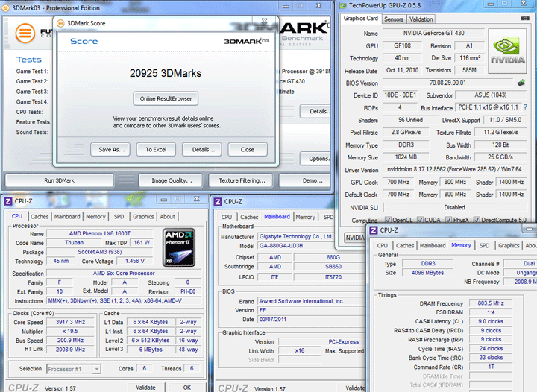Click the CPU-Z icon of the processor window

pos(8,201)
